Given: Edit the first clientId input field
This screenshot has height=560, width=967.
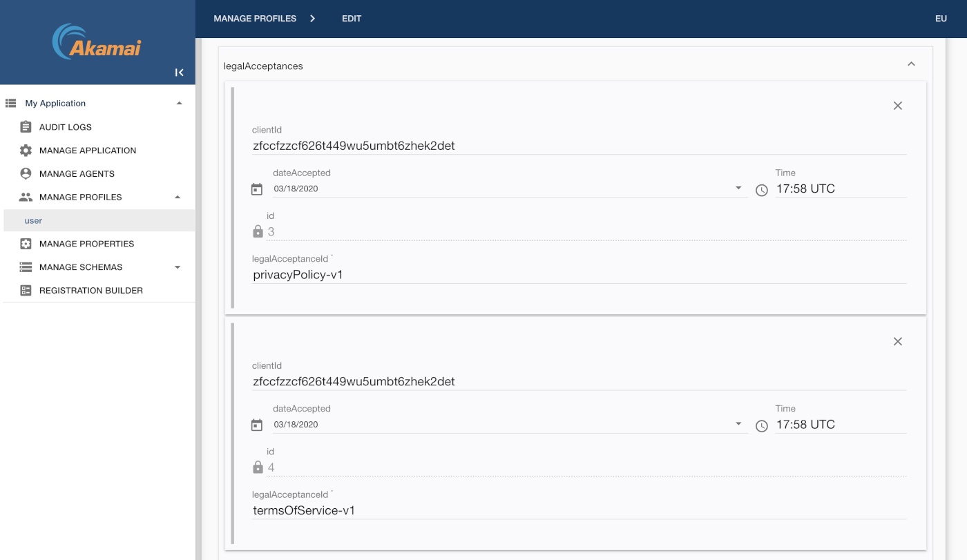Looking at the screenshot, I should [579, 146].
